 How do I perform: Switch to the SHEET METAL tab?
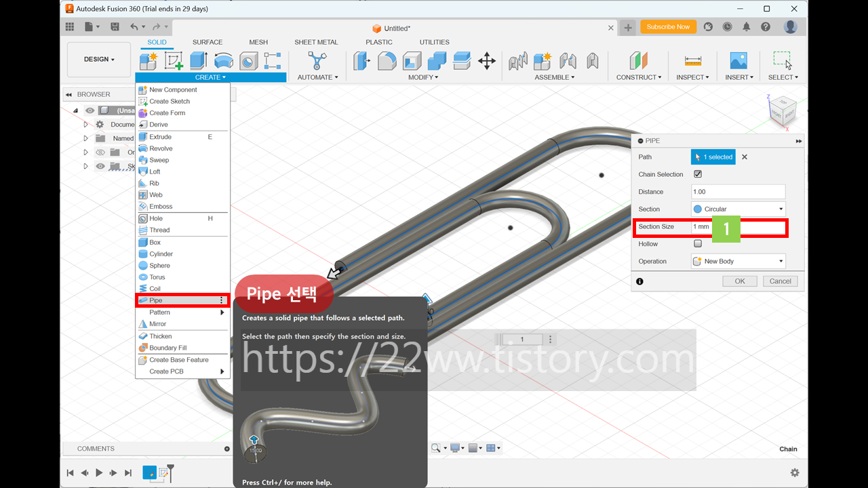point(316,42)
